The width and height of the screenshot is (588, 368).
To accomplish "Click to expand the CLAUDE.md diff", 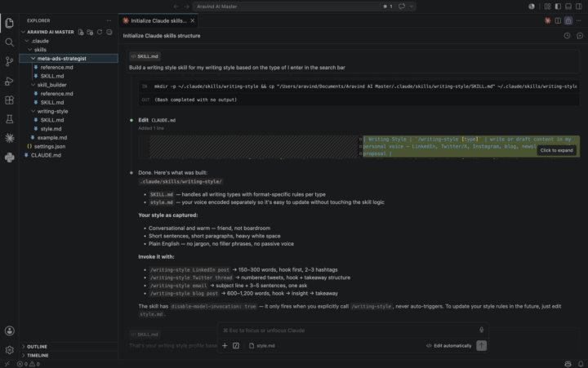I will click(556, 150).
